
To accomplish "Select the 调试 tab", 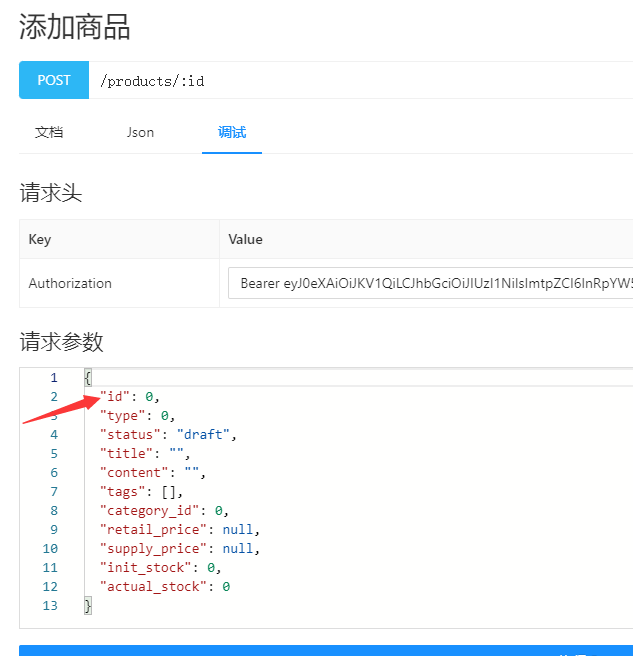I will [232, 132].
